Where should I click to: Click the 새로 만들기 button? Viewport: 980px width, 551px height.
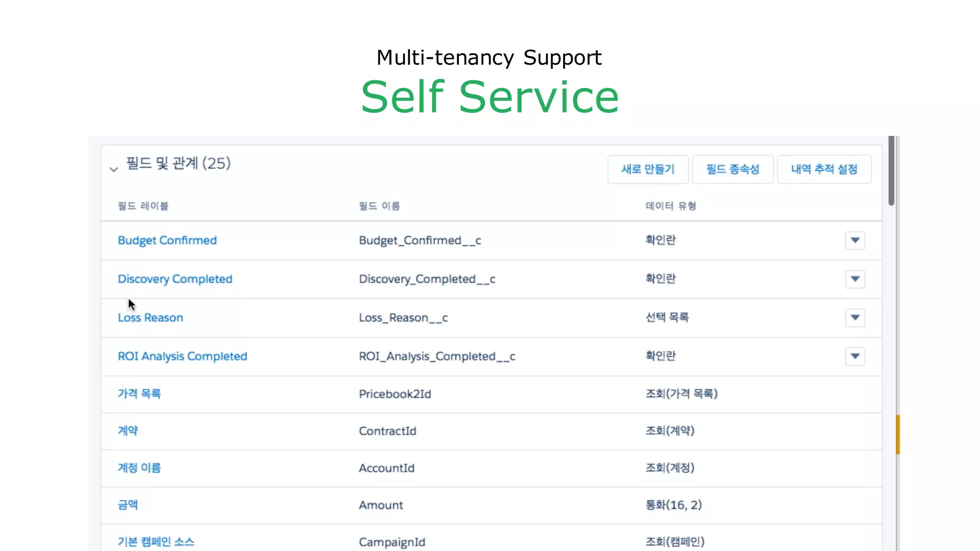tap(648, 169)
